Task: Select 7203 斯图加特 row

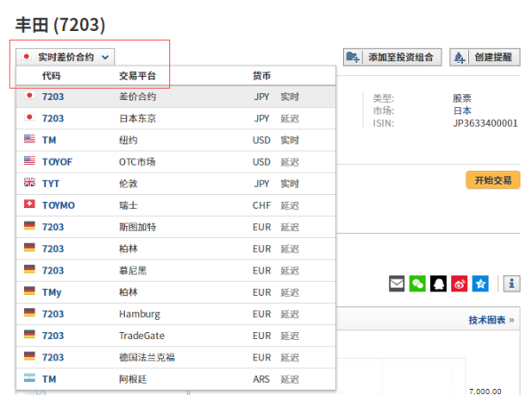Action: [x=176, y=227]
